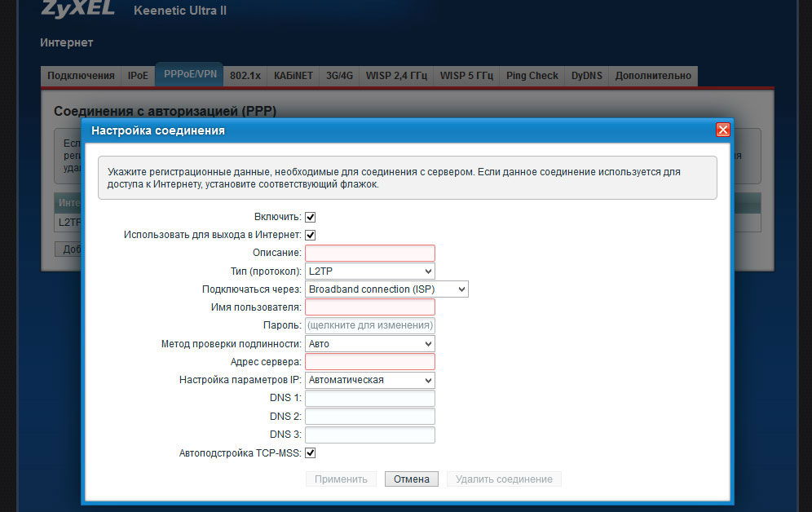The height and width of the screenshot is (512, 812).
Task: Open Метод проверки подлинности dropdown
Action: pyautogui.click(x=370, y=344)
